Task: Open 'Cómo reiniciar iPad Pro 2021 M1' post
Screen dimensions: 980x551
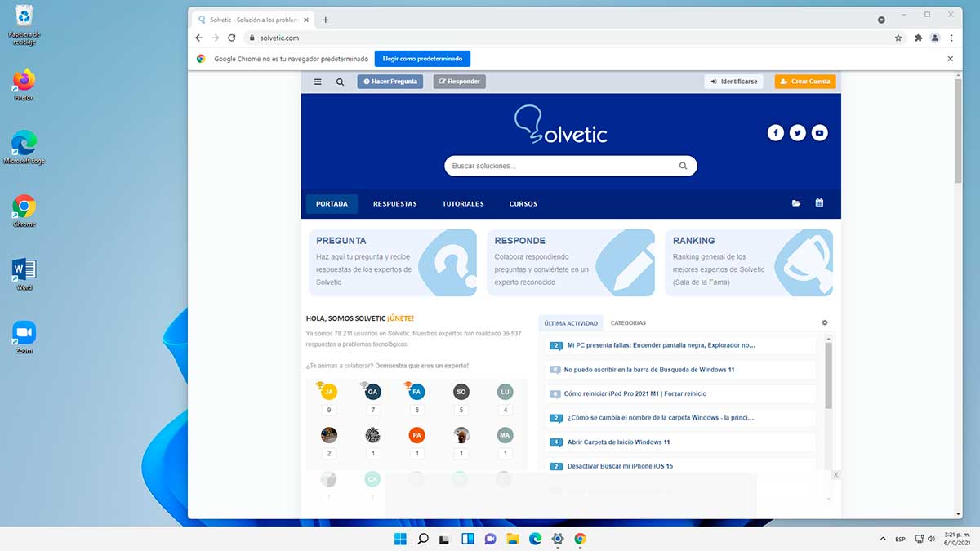Action: 635,393
